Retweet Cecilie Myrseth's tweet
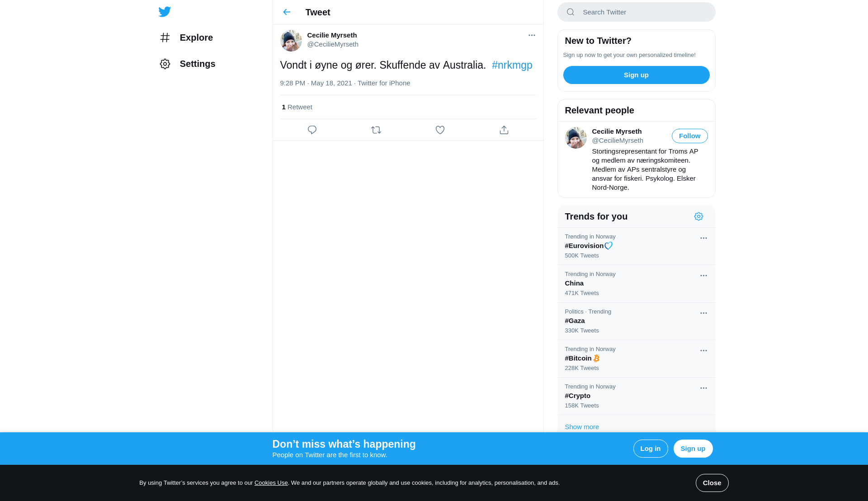 pos(376,130)
